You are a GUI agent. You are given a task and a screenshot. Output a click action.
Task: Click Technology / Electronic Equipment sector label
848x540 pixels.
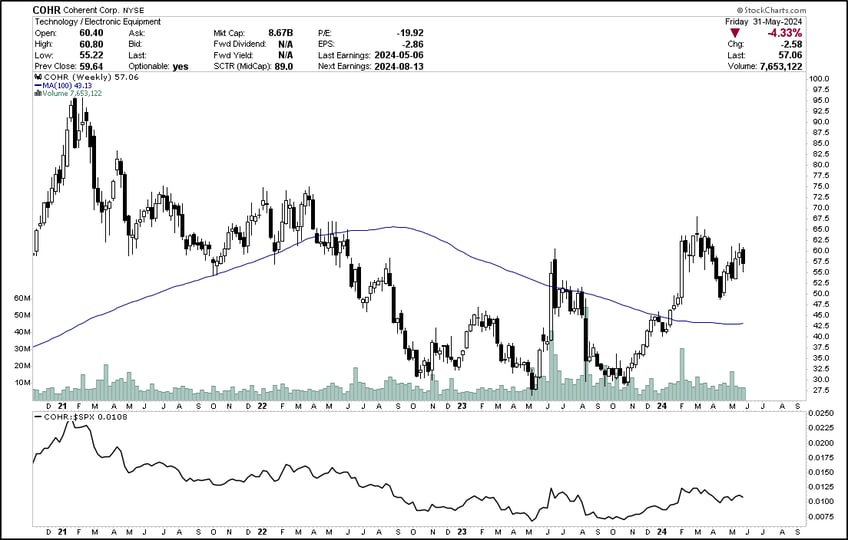click(98, 22)
